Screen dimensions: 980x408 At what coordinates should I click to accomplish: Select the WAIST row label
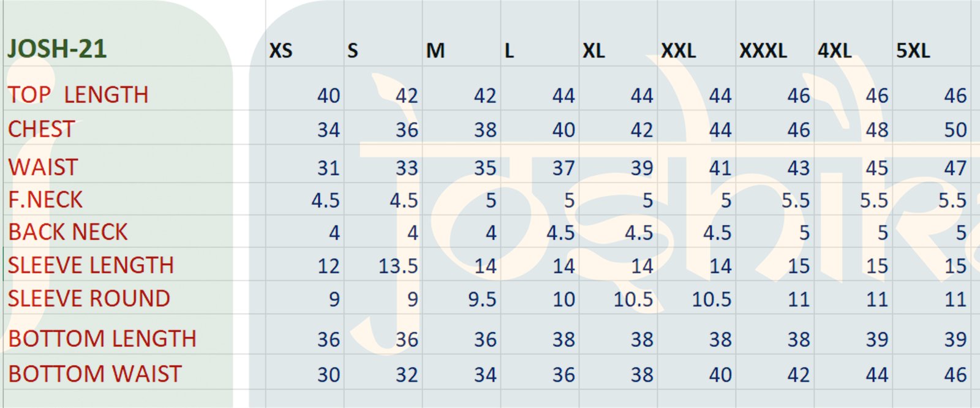43,167
